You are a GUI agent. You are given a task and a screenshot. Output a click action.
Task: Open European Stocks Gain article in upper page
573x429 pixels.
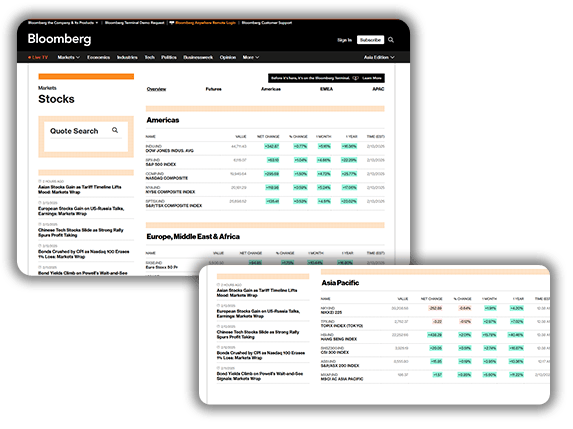click(81, 211)
